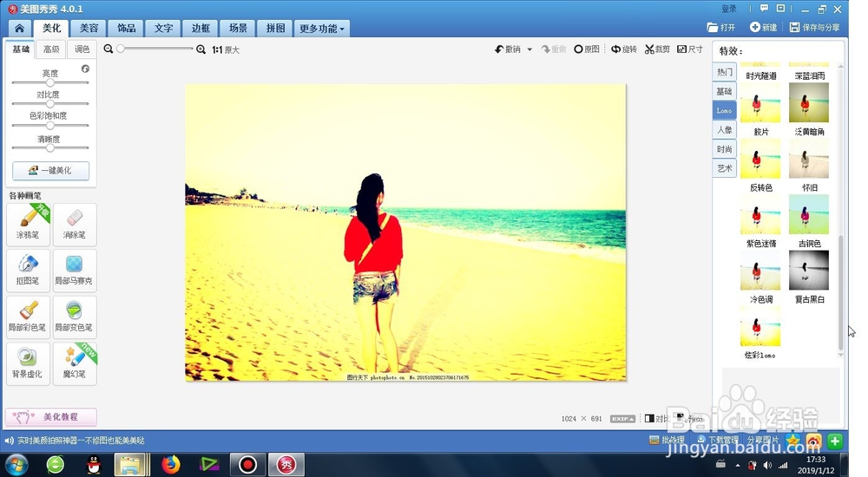Image resolution: width=868 pixels, height=477 pixels.
Task: Apply the 怀旧 nostalgic effect thumbnail
Action: (x=809, y=158)
